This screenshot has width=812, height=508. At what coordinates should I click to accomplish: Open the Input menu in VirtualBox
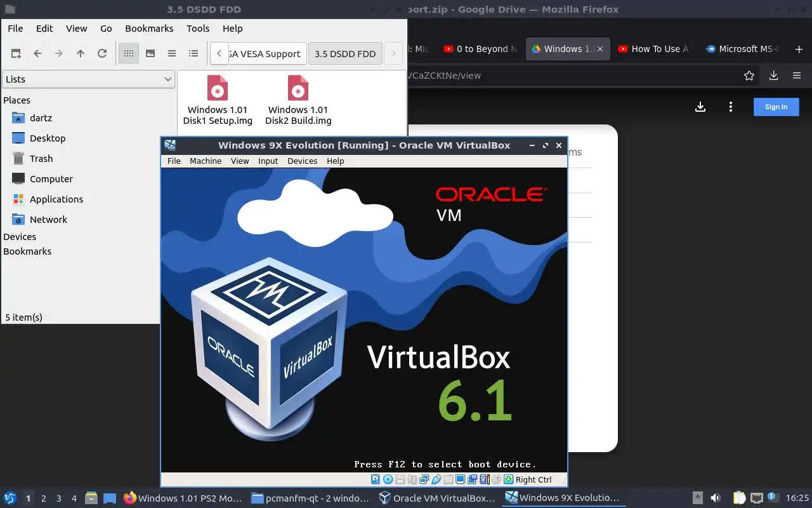pos(268,161)
